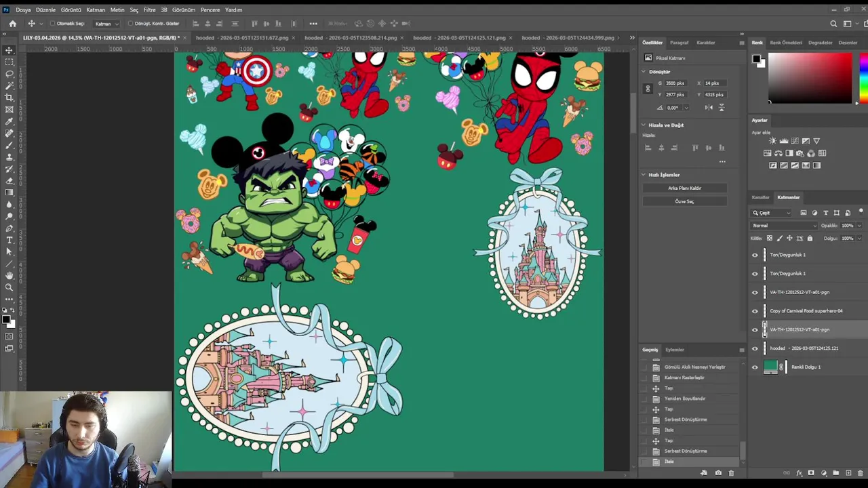
Task: Click the Arka Planı Kaldır button
Action: 684,188
